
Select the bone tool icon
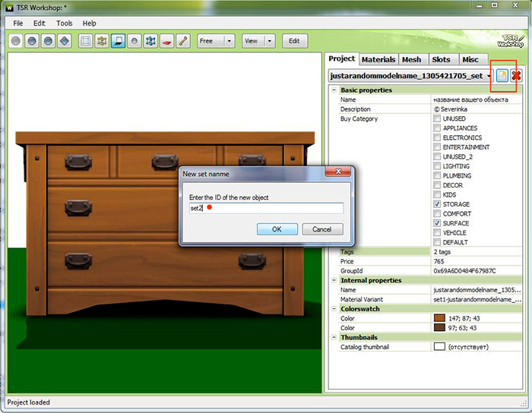click(182, 41)
